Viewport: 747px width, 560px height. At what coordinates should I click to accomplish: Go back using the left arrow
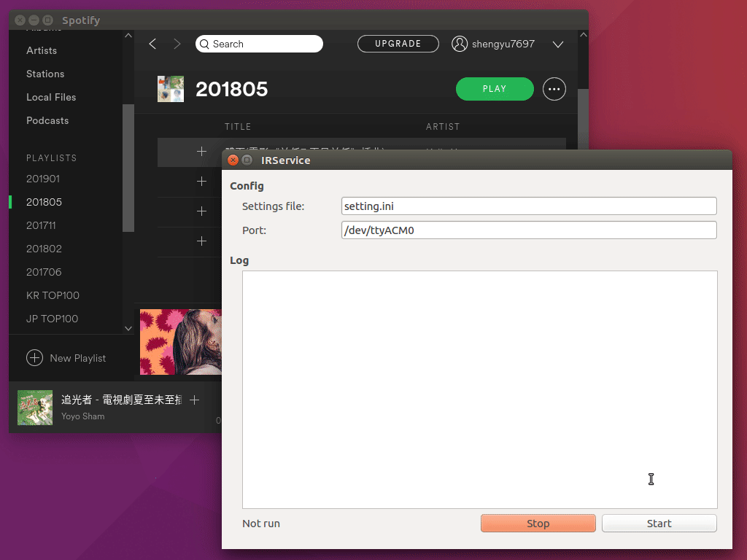[152, 44]
